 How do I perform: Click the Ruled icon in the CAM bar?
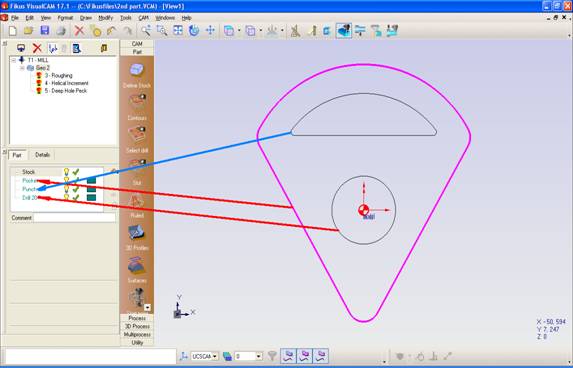pos(137,201)
